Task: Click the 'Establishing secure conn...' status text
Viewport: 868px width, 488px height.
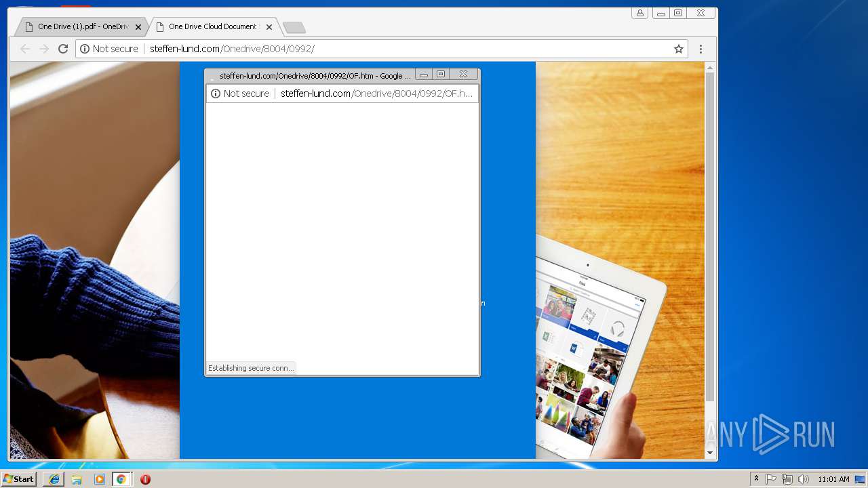Action: [x=251, y=368]
